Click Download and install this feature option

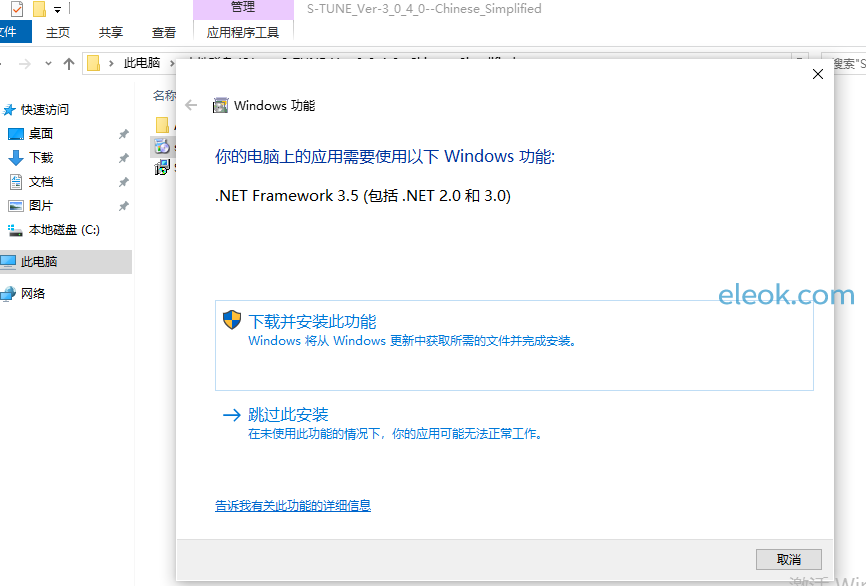point(514,345)
